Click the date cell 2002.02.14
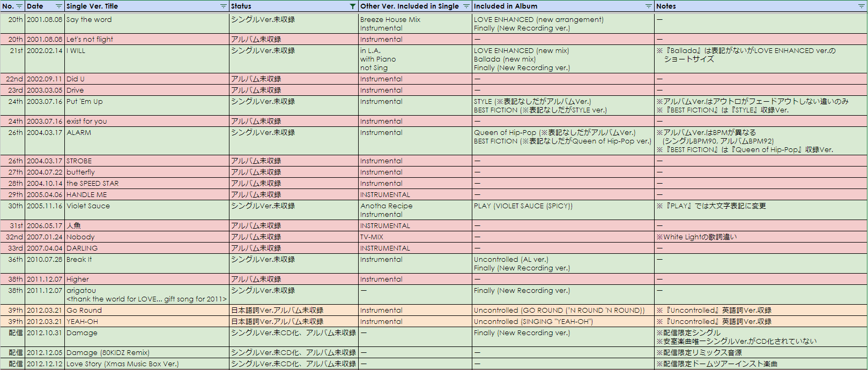 44,59
